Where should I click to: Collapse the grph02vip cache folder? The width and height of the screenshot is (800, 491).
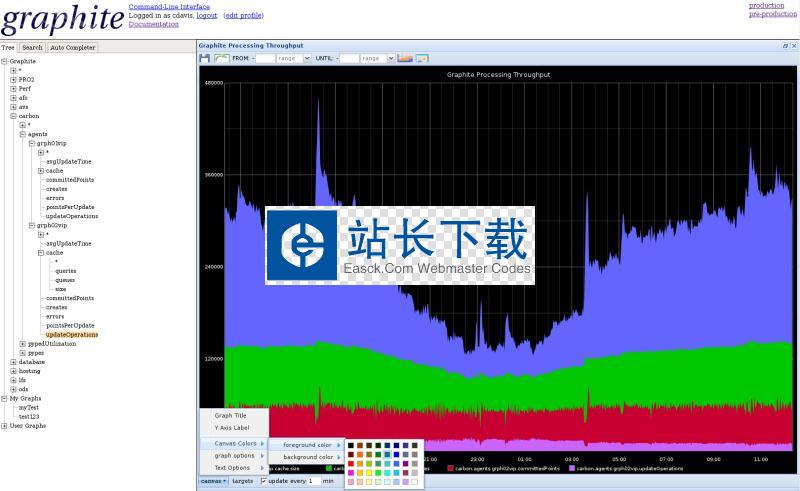coord(41,253)
